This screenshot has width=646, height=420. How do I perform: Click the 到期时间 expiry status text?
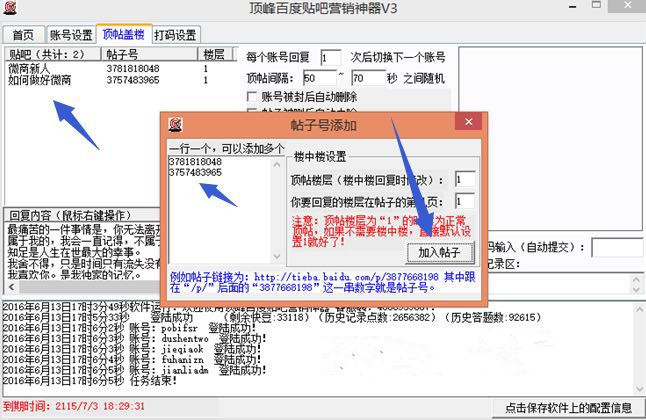pos(74,406)
